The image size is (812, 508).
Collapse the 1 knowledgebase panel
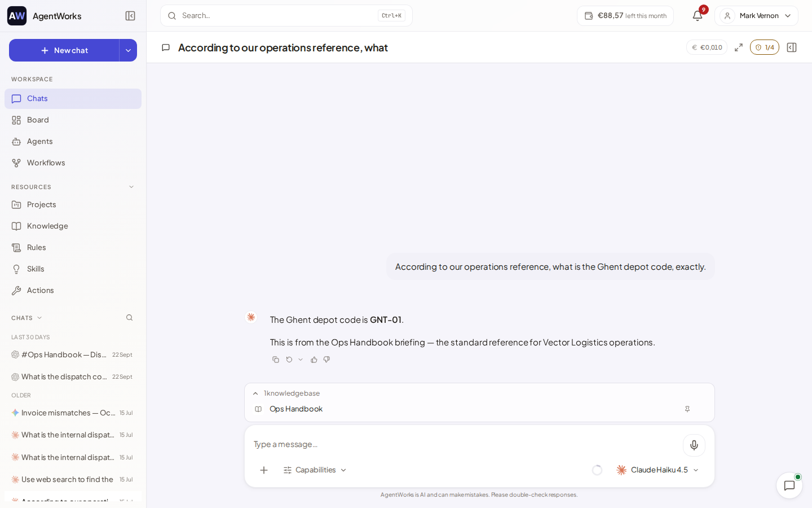click(255, 393)
